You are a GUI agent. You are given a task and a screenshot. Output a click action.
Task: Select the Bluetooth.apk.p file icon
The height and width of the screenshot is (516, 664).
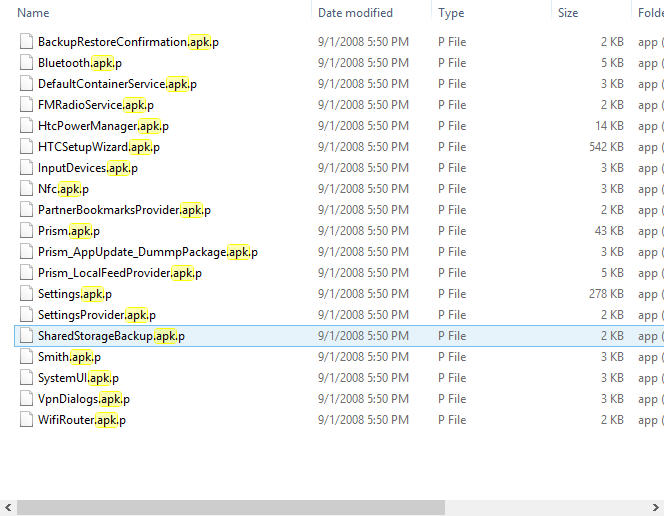(x=26, y=63)
